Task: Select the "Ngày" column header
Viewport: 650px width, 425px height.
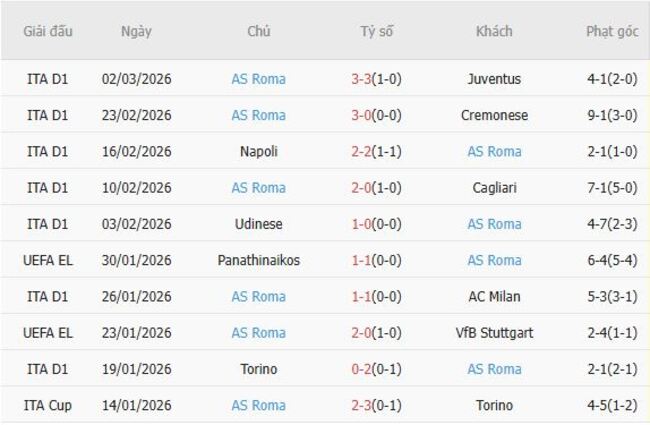Action: pyautogui.click(x=136, y=31)
